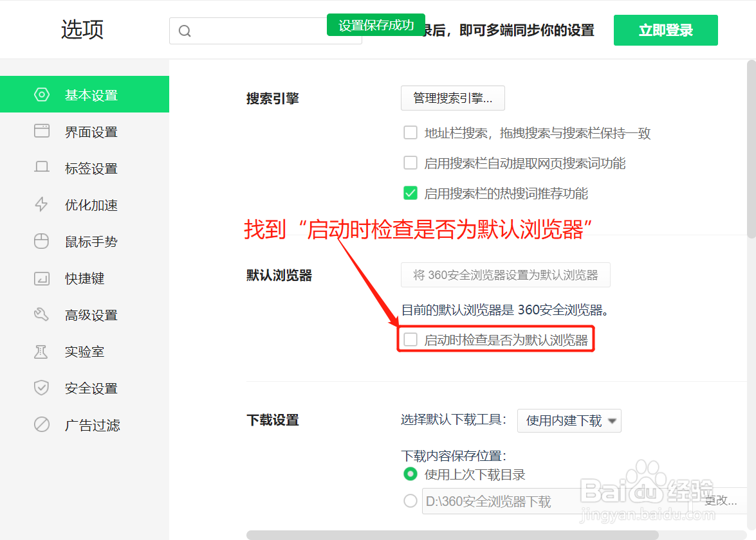Click the 鼠标手势 mouse icon

click(x=41, y=241)
